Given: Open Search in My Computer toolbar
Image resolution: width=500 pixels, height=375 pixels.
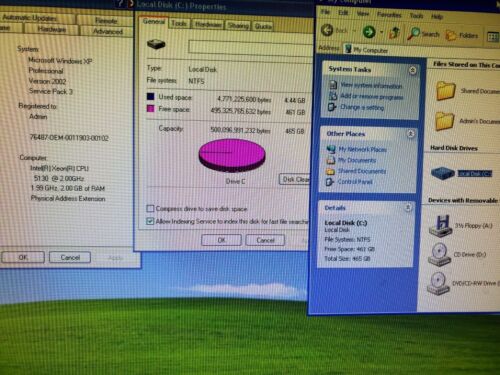Looking at the screenshot, I should [423, 34].
